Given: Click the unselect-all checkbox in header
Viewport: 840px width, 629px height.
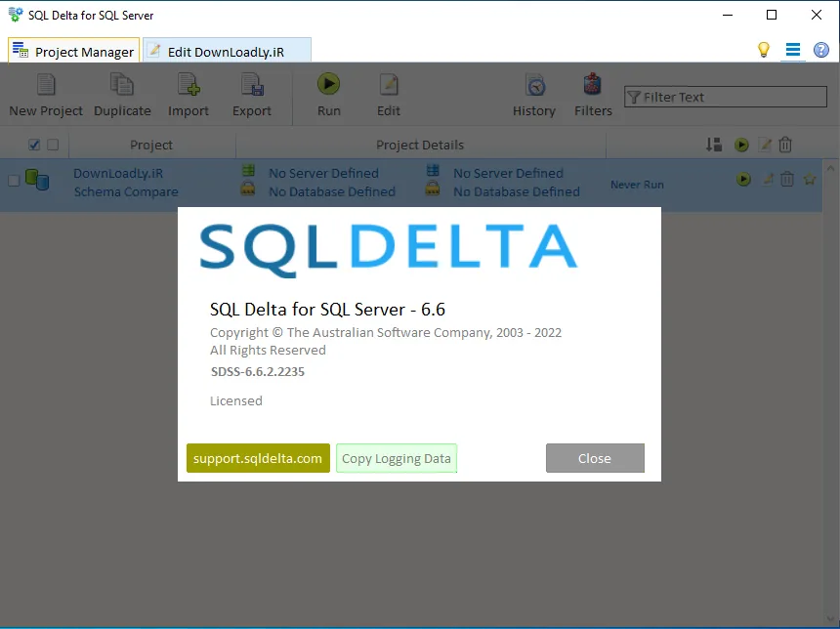Looking at the screenshot, I should (53, 145).
